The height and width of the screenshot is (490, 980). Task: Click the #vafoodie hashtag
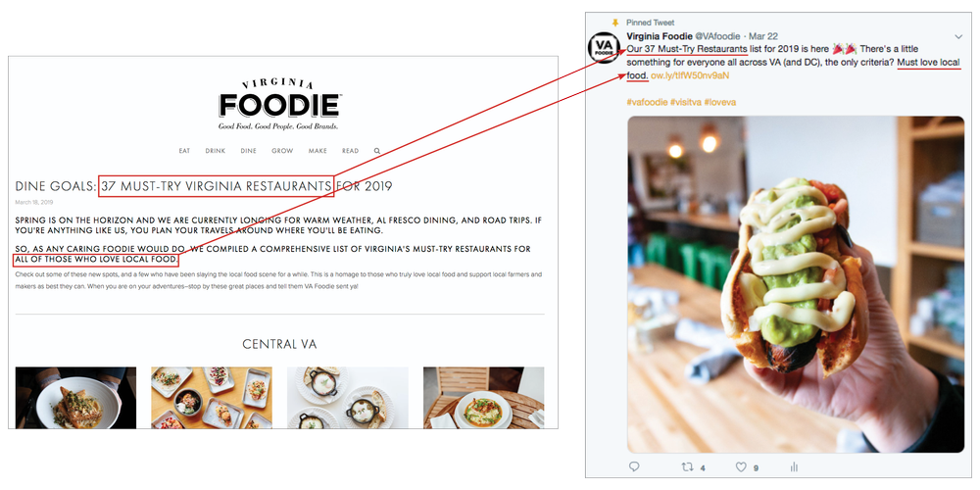click(647, 102)
